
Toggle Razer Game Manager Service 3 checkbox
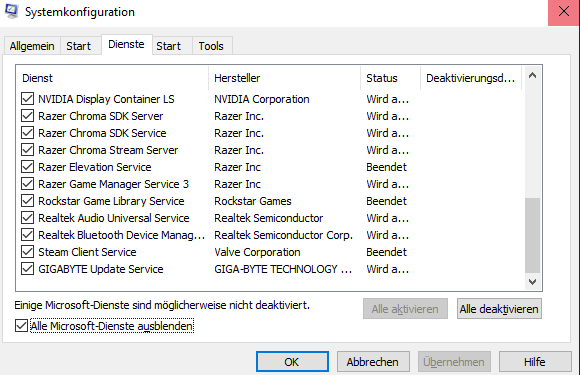(x=28, y=184)
